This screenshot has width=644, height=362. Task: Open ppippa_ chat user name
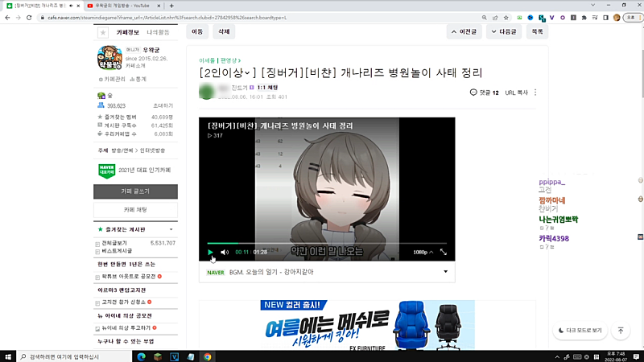(552, 183)
